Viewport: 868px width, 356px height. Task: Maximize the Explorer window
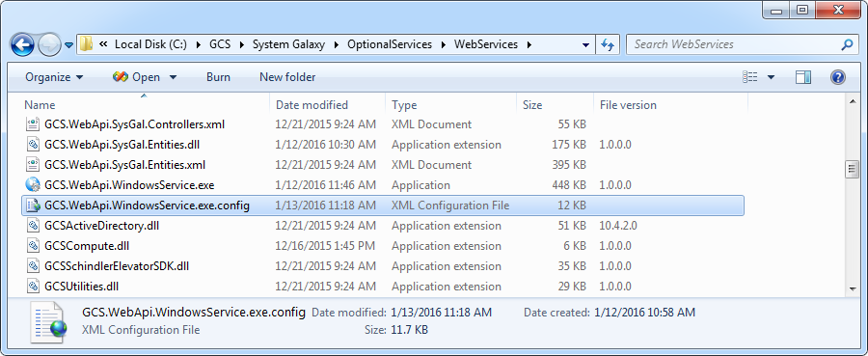click(x=802, y=11)
